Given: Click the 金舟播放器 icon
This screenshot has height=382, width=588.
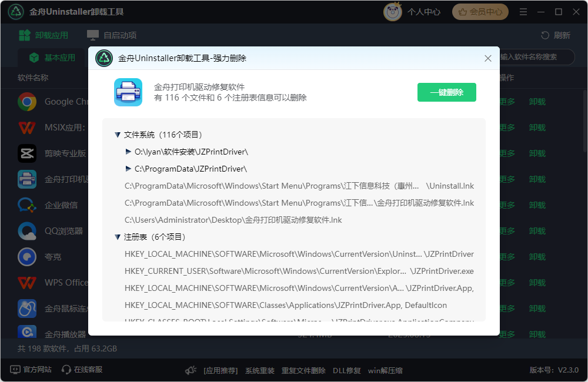Looking at the screenshot, I should tap(27, 331).
